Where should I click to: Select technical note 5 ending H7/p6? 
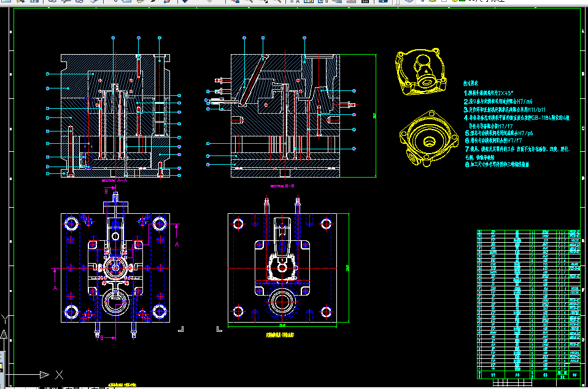[499, 133]
